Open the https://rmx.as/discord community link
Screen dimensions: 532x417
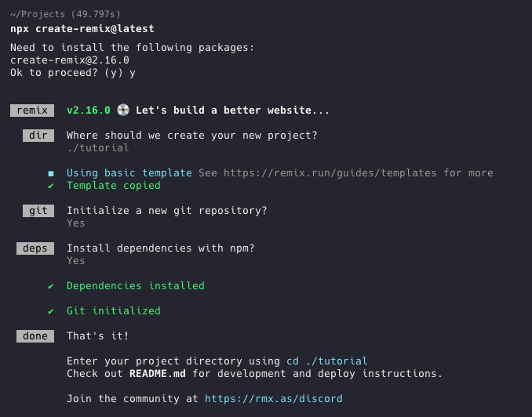click(x=274, y=398)
